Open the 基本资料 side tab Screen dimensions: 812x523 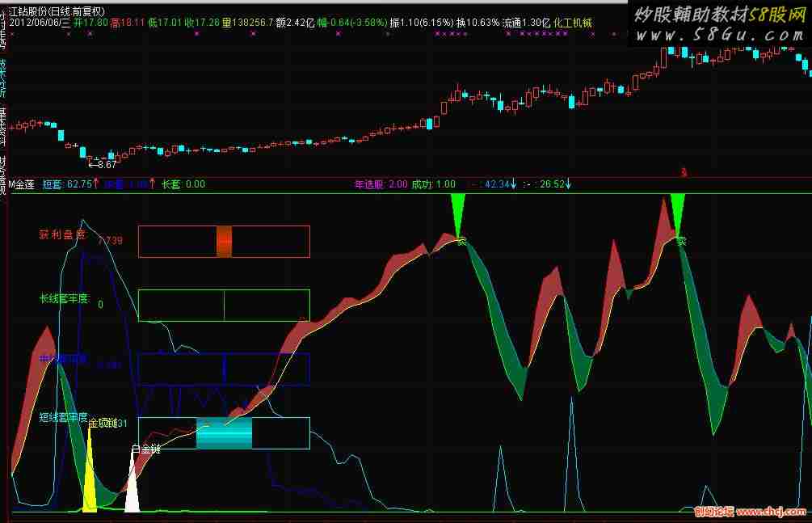click(2, 126)
